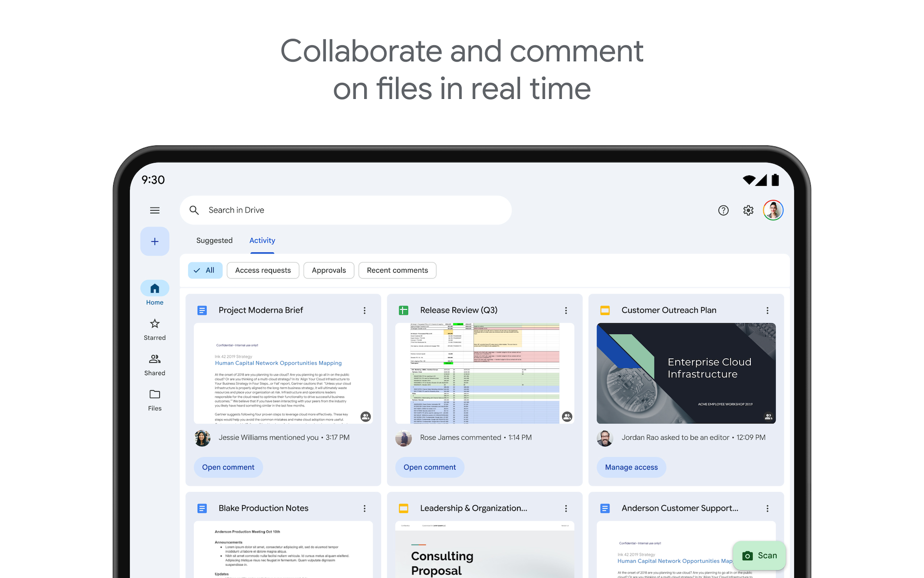Switch to the Activity tab
The height and width of the screenshot is (578, 924).
[262, 240]
